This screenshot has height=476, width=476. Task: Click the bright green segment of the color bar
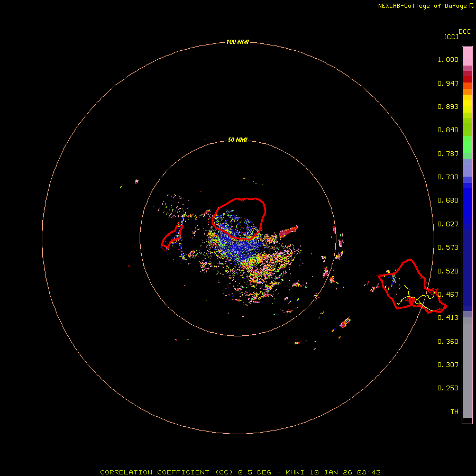pos(467,144)
